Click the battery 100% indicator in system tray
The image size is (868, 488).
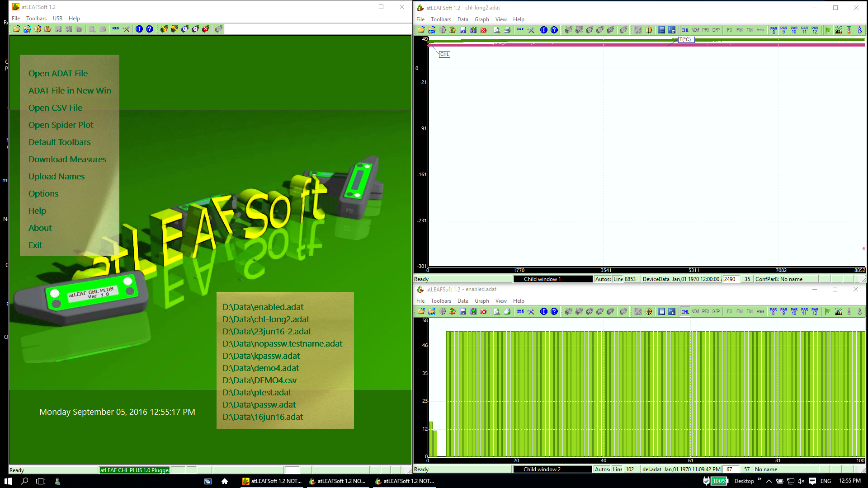718,481
